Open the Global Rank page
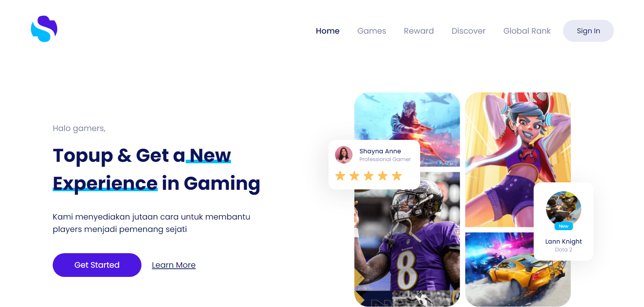This screenshot has height=307, width=644. (x=527, y=31)
